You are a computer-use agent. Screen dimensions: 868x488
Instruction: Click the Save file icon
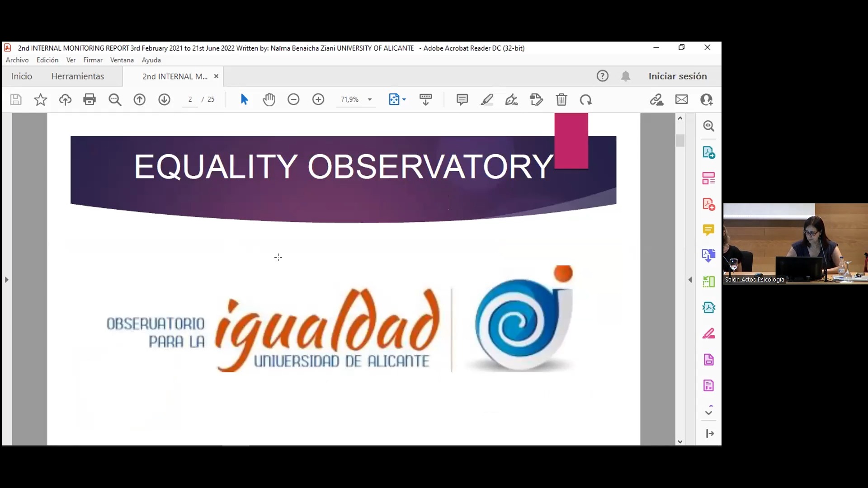16,99
